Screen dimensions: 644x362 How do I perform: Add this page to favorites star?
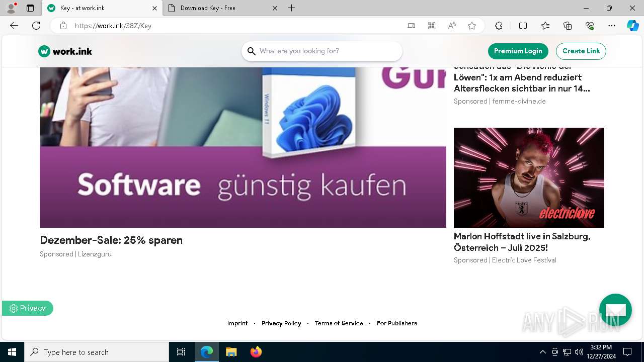click(x=472, y=26)
